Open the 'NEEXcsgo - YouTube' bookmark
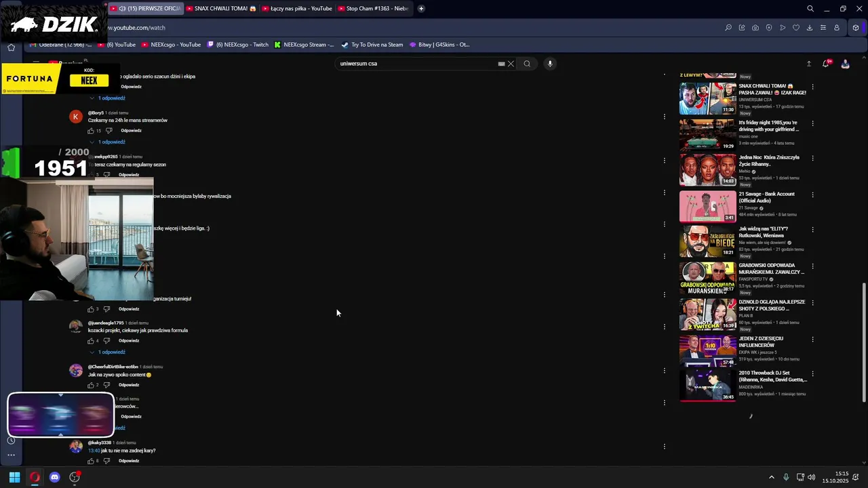The height and width of the screenshot is (488, 868). point(172,45)
